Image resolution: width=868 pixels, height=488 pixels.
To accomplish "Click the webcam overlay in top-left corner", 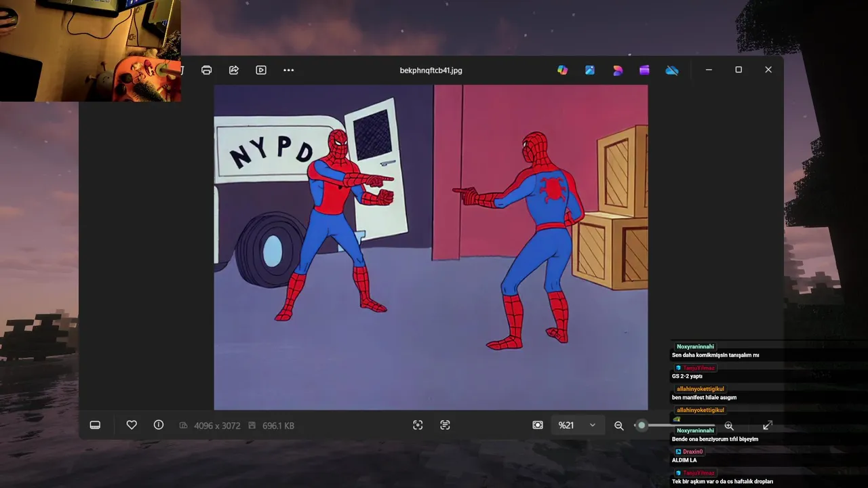I will (90, 51).
